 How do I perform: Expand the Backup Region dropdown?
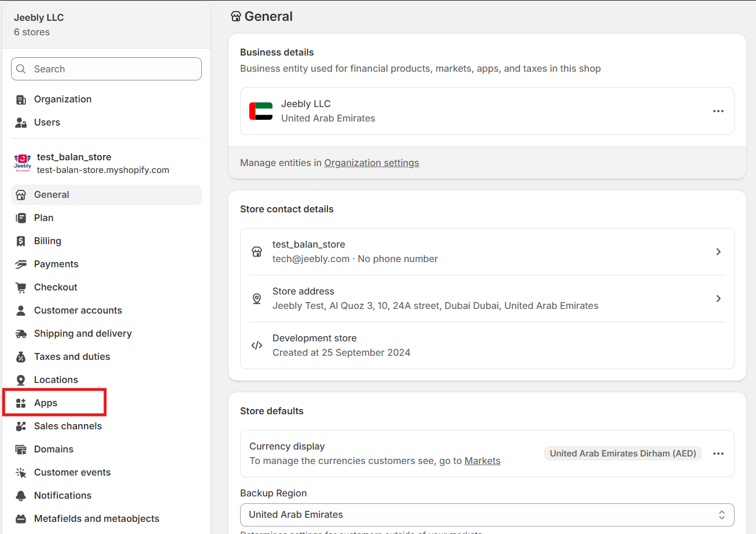[487, 515]
